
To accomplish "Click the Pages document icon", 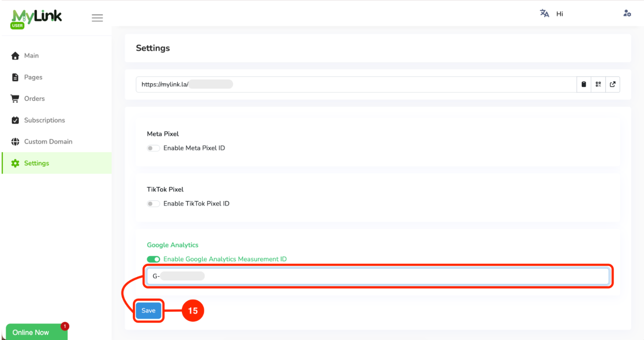I will pyautogui.click(x=15, y=77).
